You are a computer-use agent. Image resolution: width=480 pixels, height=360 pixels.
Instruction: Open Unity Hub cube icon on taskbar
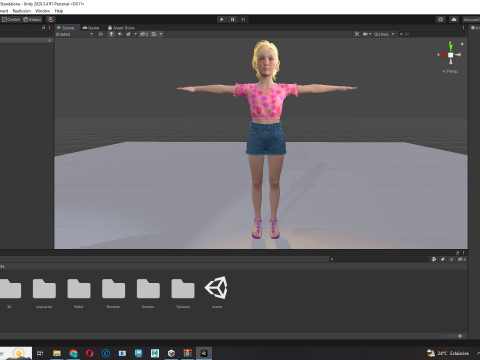click(x=171, y=353)
